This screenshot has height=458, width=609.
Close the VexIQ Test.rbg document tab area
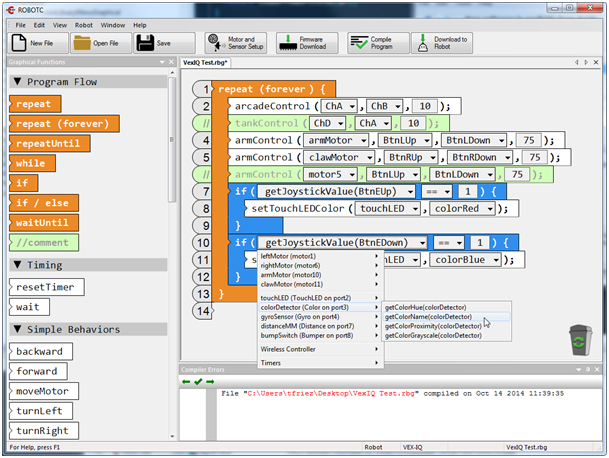pyautogui.click(x=596, y=62)
